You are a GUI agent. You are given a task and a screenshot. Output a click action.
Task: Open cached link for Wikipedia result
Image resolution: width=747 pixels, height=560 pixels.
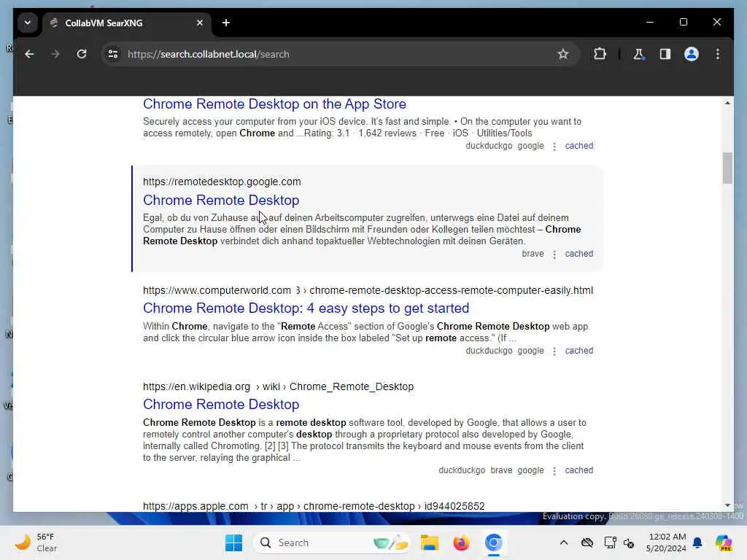pos(578,470)
